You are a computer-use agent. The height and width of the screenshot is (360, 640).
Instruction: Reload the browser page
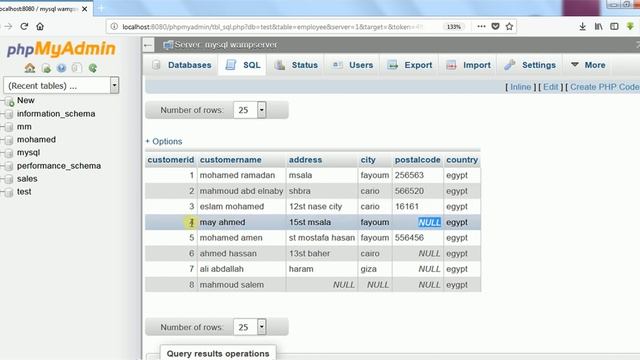pos(24,27)
